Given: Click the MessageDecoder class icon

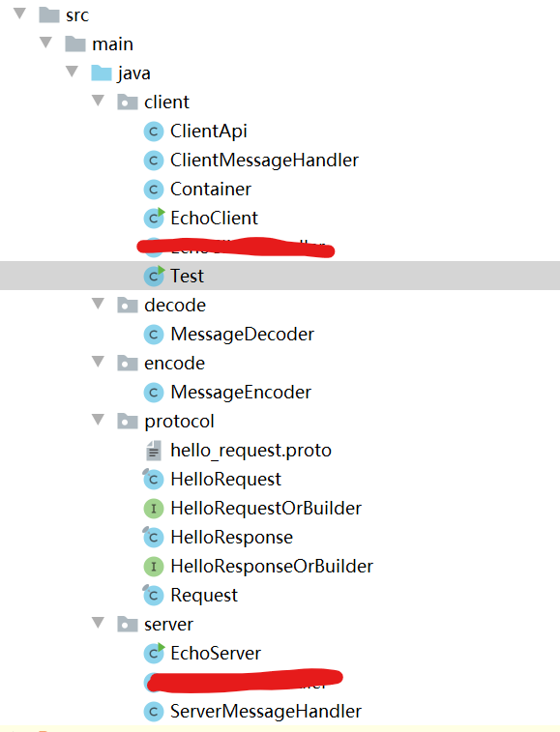Looking at the screenshot, I should tap(153, 335).
